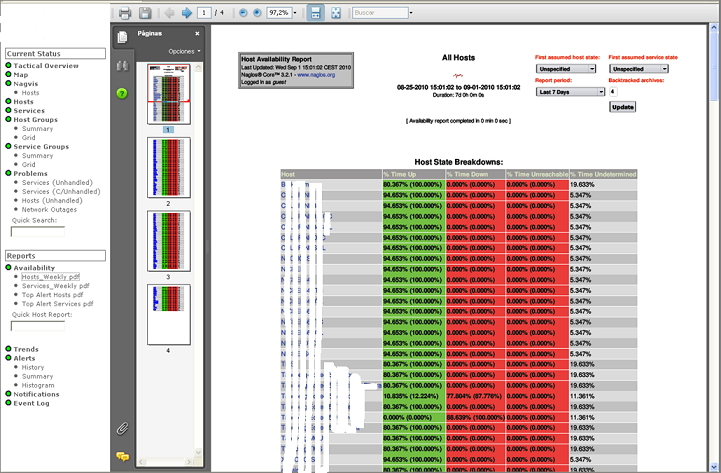Click the Backtracked archives field

point(613,91)
